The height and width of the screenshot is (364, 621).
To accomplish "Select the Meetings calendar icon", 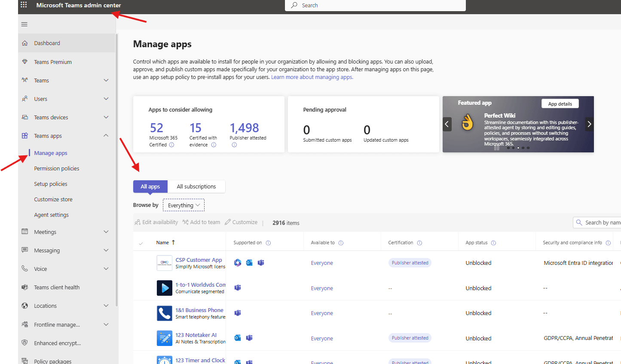I will [24, 231].
